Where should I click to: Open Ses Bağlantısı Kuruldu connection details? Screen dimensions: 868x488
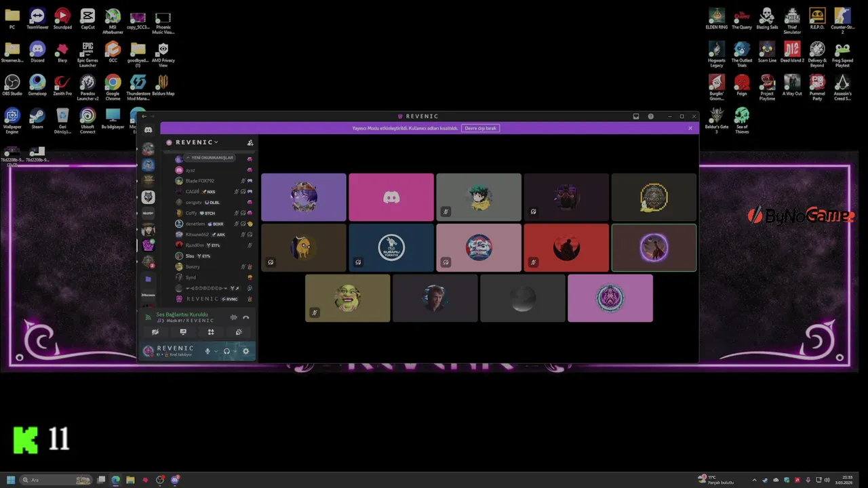tap(182, 314)
